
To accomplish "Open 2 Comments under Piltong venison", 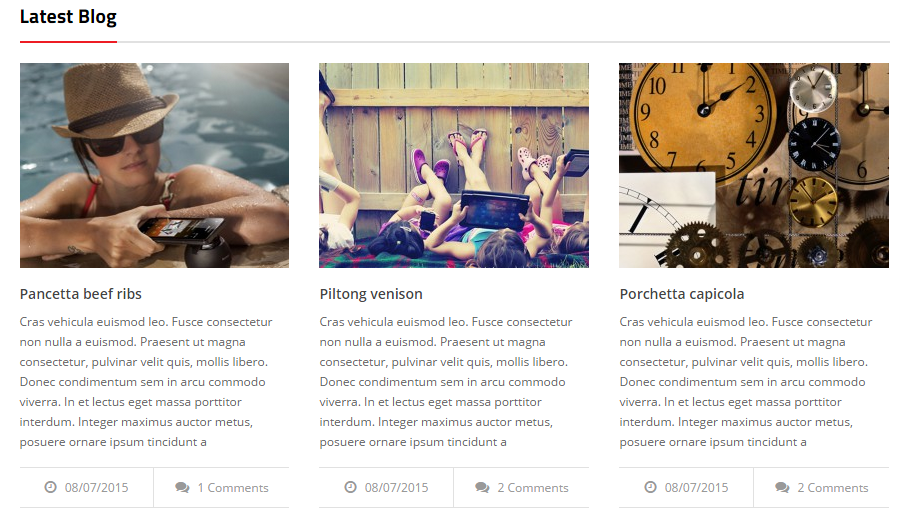I will coord(533,488).
